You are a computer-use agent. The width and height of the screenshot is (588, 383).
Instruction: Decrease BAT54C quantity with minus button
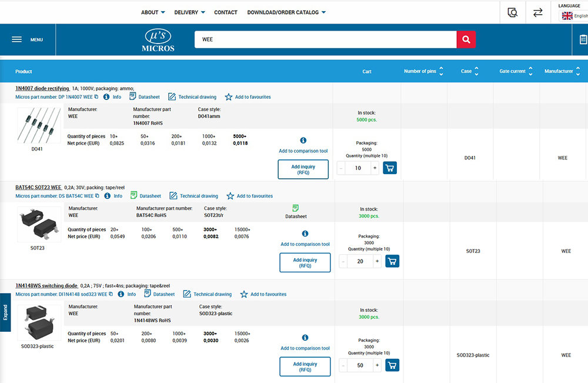(x=343, y=261)
